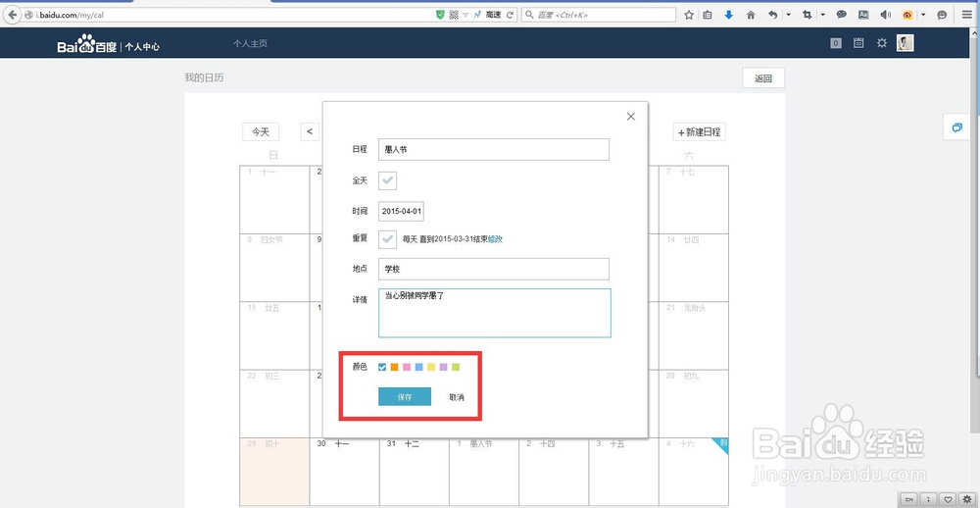The width and height of the screenshot is (980, 508).
Task: Open the bookmarks list icon
Action: tap(708, 15)
